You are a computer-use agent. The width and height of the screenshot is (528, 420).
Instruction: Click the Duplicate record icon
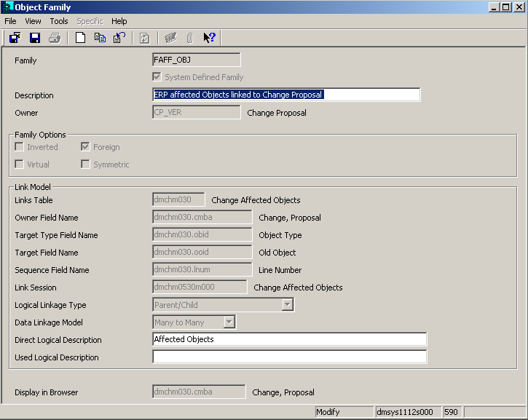tap(100, 38)
